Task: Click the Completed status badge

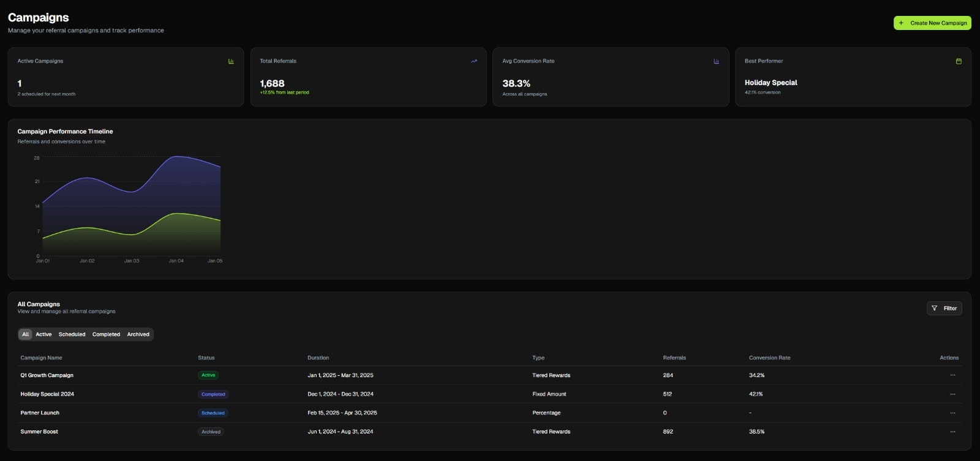Action: click(213, 394)
